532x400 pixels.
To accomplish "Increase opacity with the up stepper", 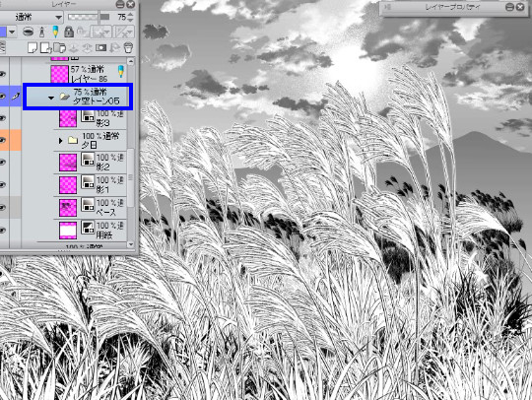I will (130, 14).
